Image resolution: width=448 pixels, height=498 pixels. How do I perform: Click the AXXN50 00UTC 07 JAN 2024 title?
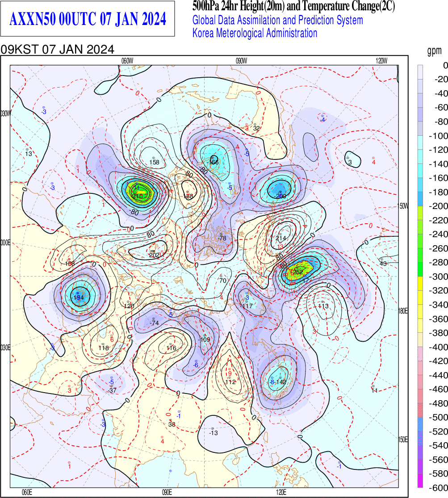[88, 19]
